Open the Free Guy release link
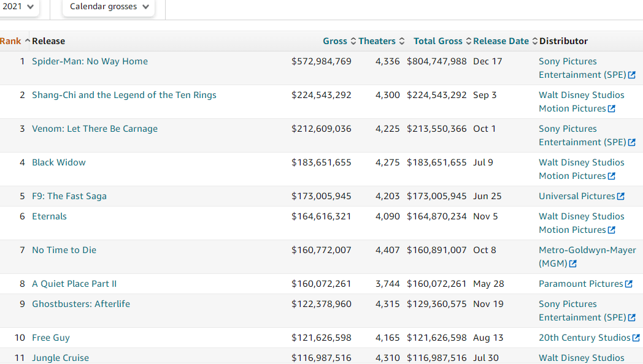This screenshot has width=643, height=364. [51, 338]
